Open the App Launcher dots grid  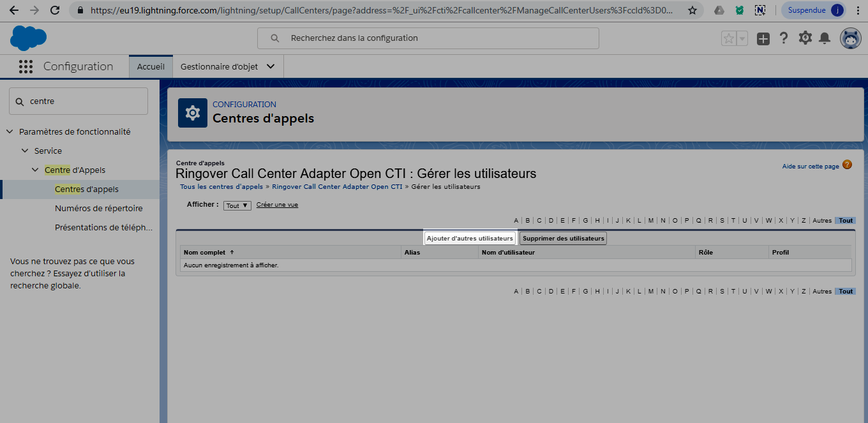pyautogui.click(x=26, y=66)
